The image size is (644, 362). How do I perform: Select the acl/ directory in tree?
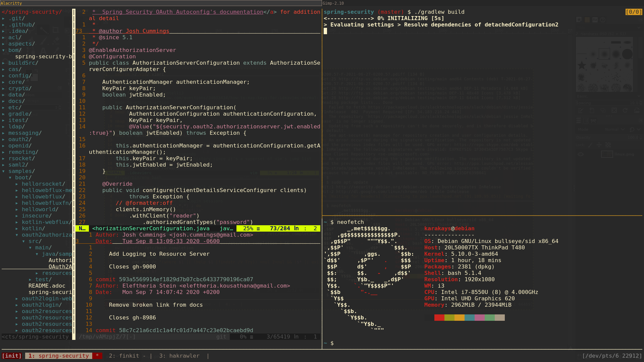(15, 38)
